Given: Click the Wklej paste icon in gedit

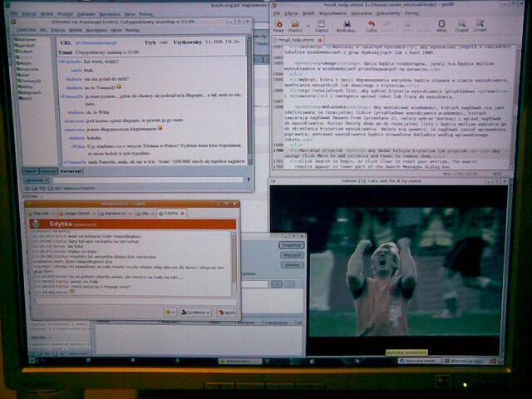Looking at the screenshot, I should (x=441, y=26).
